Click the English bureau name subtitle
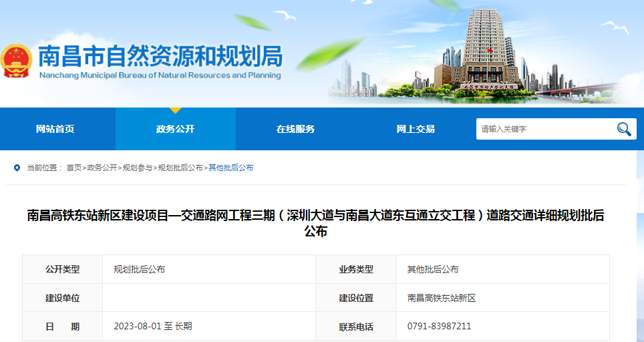The image size is (644, 342). click(160, 75)
